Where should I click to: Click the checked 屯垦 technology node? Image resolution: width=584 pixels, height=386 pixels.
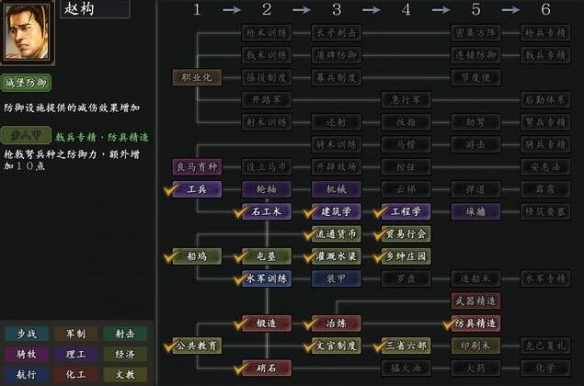(x=267, y=256)
